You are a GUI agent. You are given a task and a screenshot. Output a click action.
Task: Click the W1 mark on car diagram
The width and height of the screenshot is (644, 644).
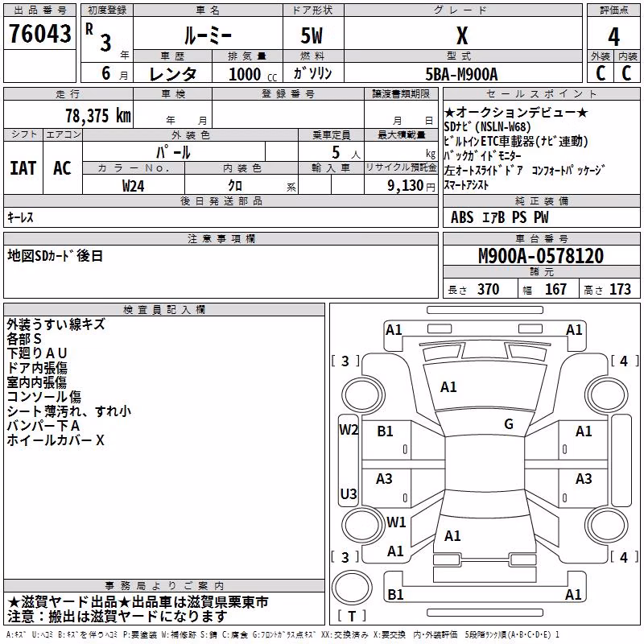point(396,522)
